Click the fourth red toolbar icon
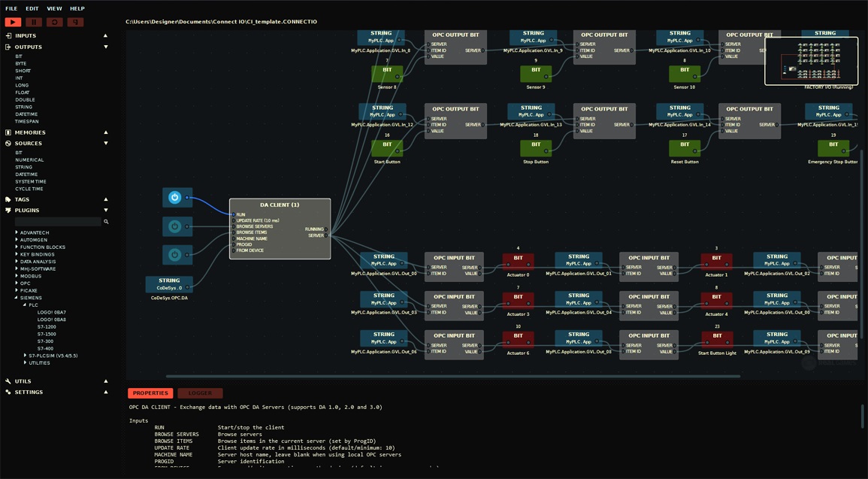 [75, 23]
